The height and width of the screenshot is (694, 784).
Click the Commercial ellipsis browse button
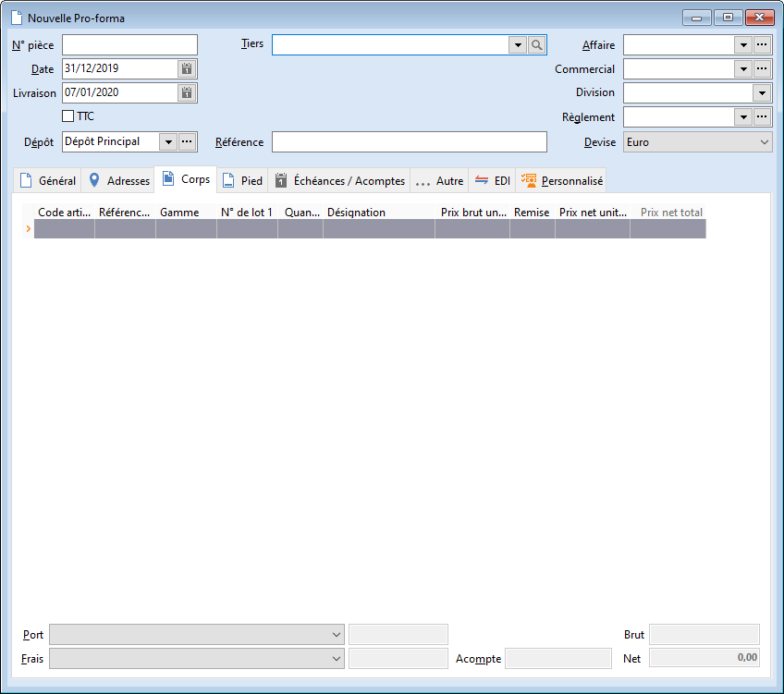[x=762, y=68]
